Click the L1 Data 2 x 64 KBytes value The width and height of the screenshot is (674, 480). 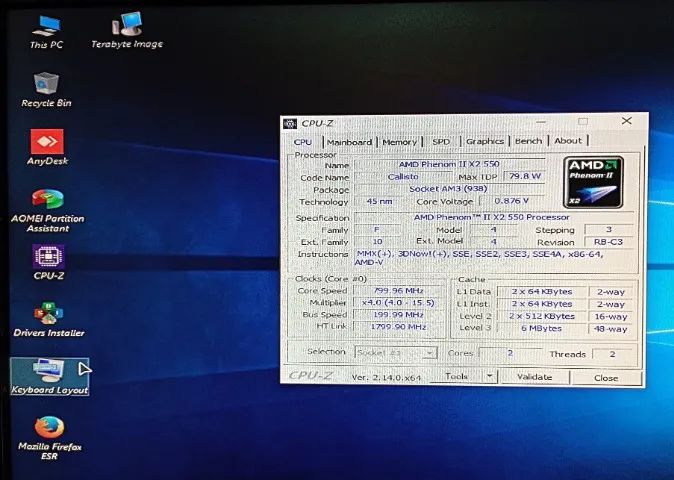[x=542, y=292]
